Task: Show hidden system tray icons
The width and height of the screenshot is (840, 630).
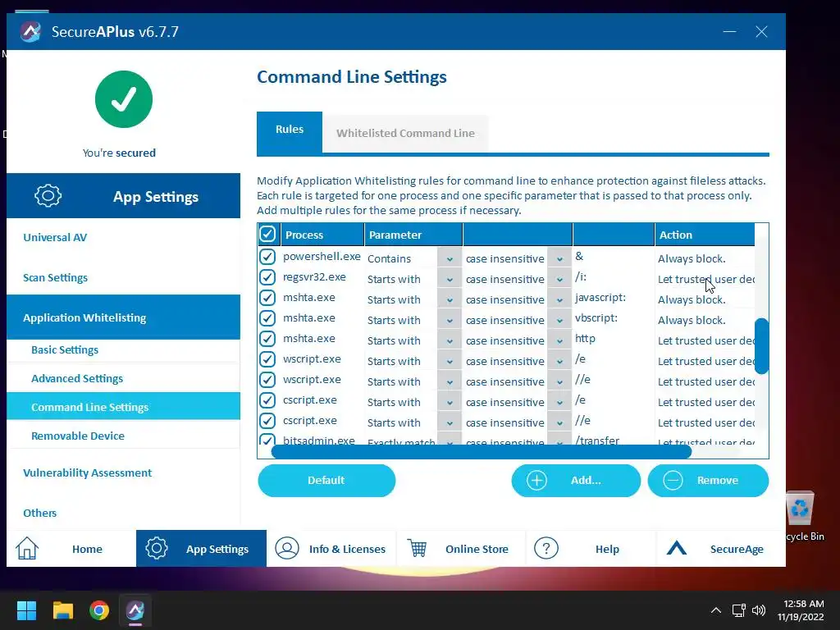Action: click(x=715, y=610)
